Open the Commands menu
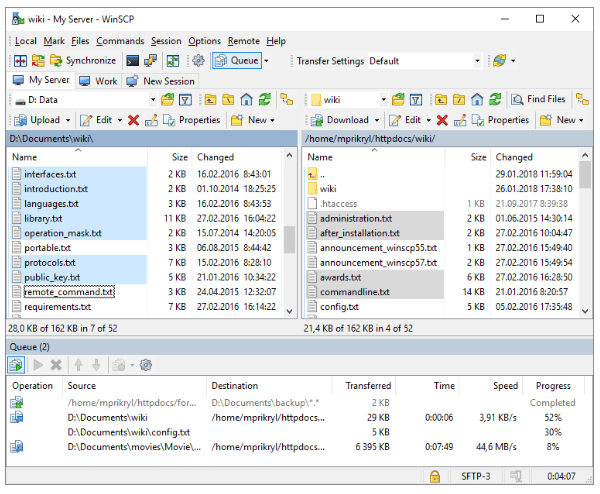 pos(120,41)
